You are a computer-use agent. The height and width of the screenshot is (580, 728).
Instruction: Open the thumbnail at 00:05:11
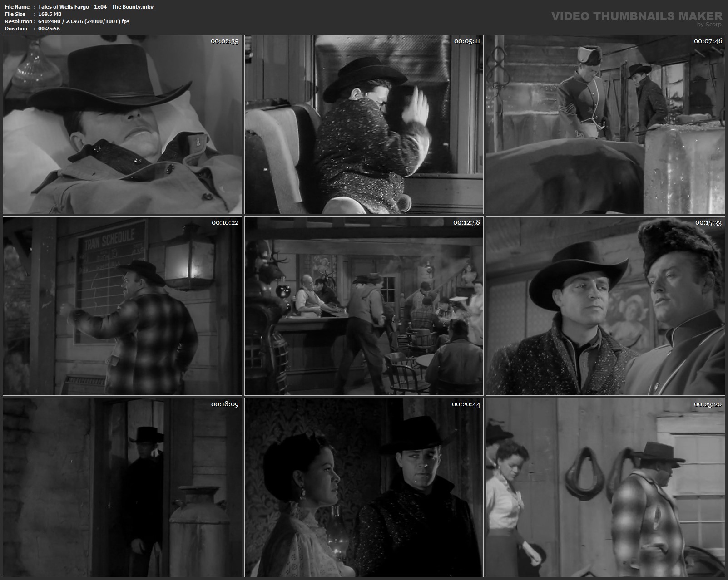point(364,124)
